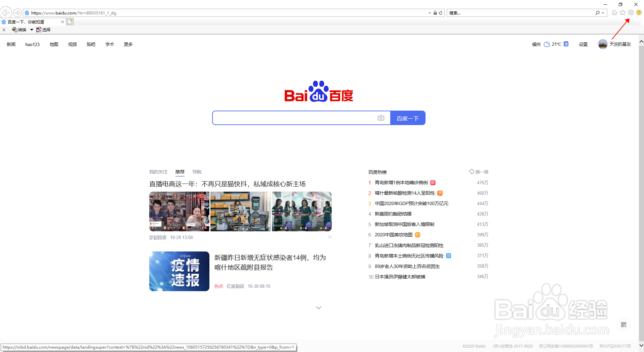Click into the Baidu search input box
Image resolution: width=644 pixels, height=352 pixels.
[295, 118]
